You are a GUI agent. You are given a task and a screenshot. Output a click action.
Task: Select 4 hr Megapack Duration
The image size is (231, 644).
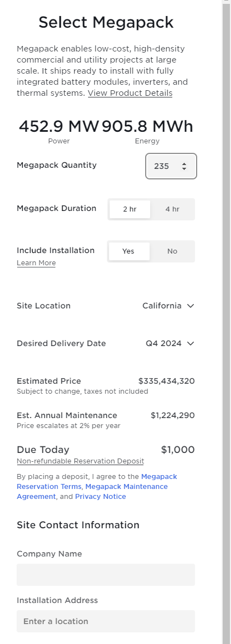pos(172,209)
